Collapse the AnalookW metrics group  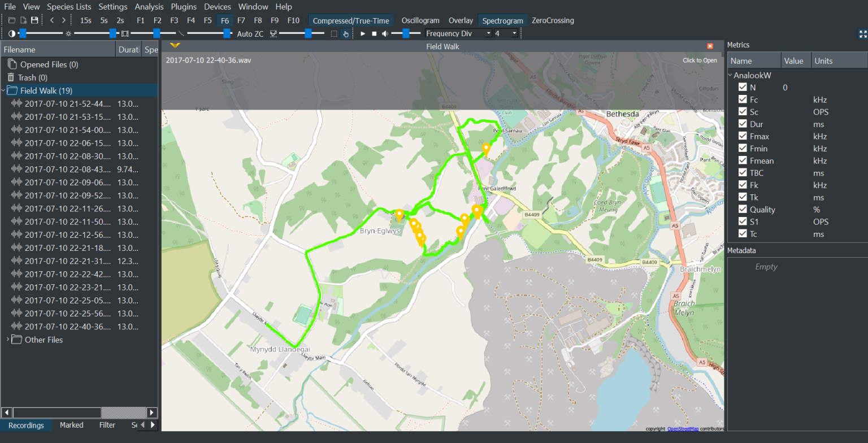[730, 75]
